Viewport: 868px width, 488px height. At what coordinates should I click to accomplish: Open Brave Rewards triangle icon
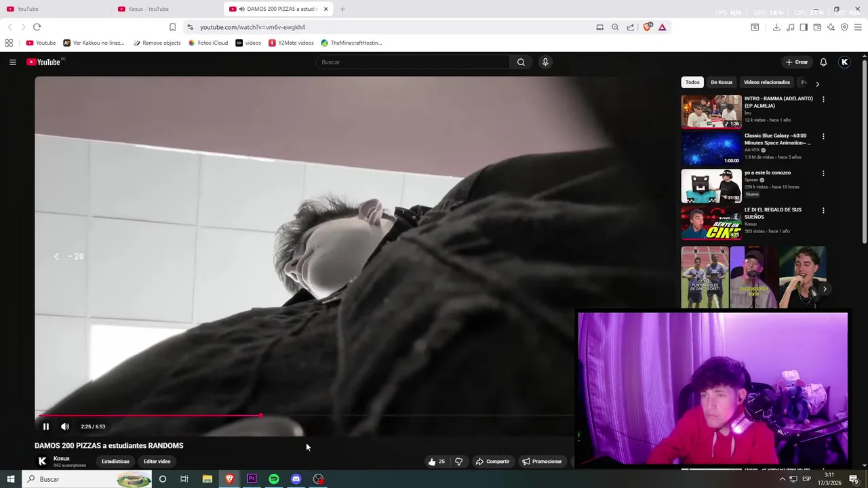click(663, 27)
